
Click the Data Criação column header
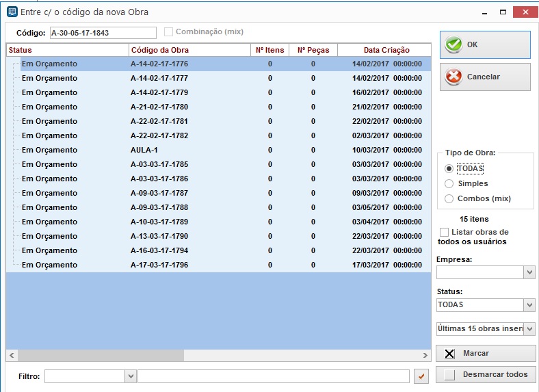click(386, 50)
